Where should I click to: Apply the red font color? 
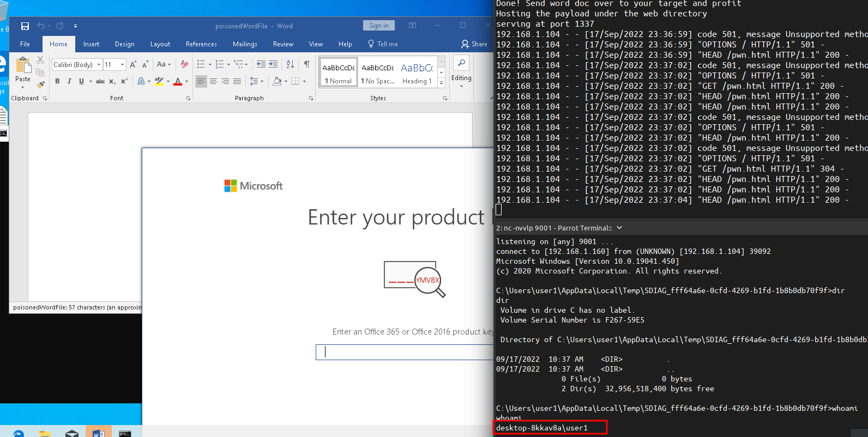coord(178,81)
